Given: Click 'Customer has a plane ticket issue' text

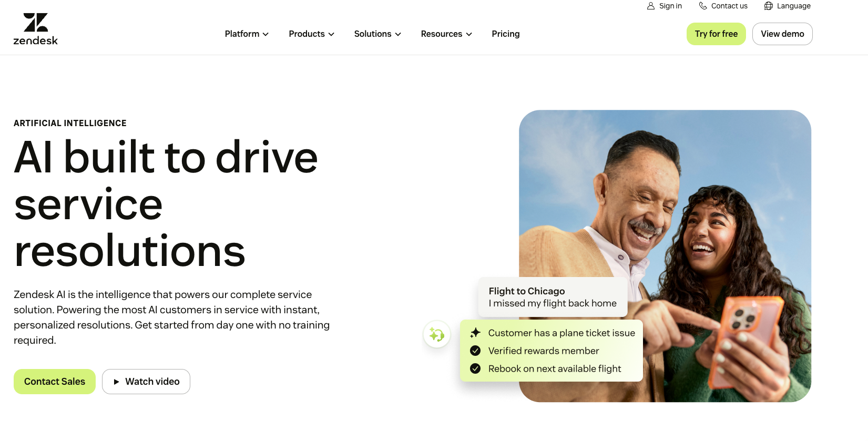Looking at the screenshot, I should [561, 333].
